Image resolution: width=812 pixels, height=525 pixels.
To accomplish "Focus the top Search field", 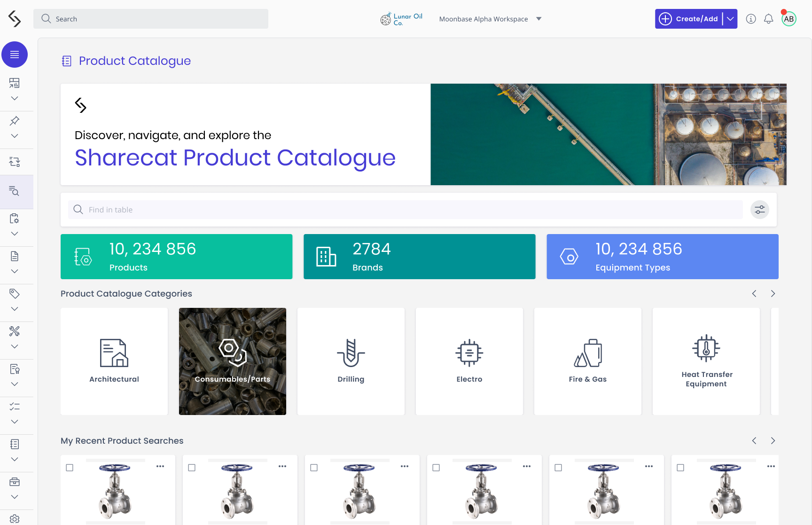I will click(x=151, y=19).
